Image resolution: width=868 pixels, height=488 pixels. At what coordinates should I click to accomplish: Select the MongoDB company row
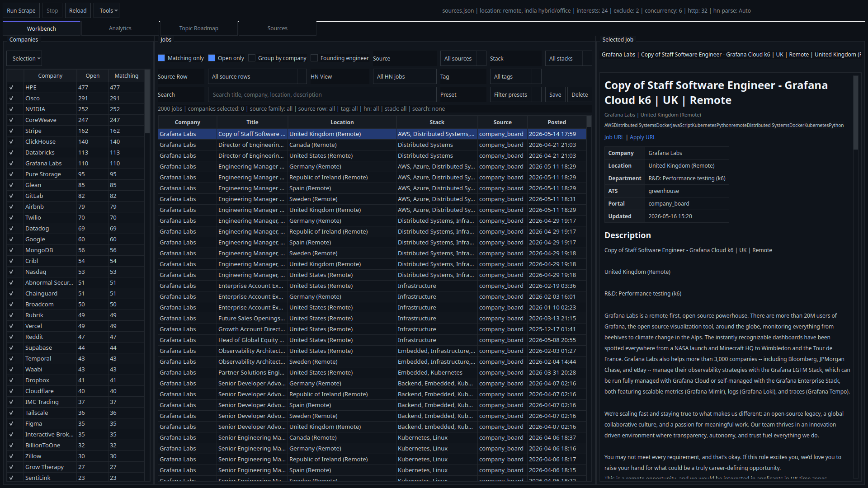coord(76,250)
